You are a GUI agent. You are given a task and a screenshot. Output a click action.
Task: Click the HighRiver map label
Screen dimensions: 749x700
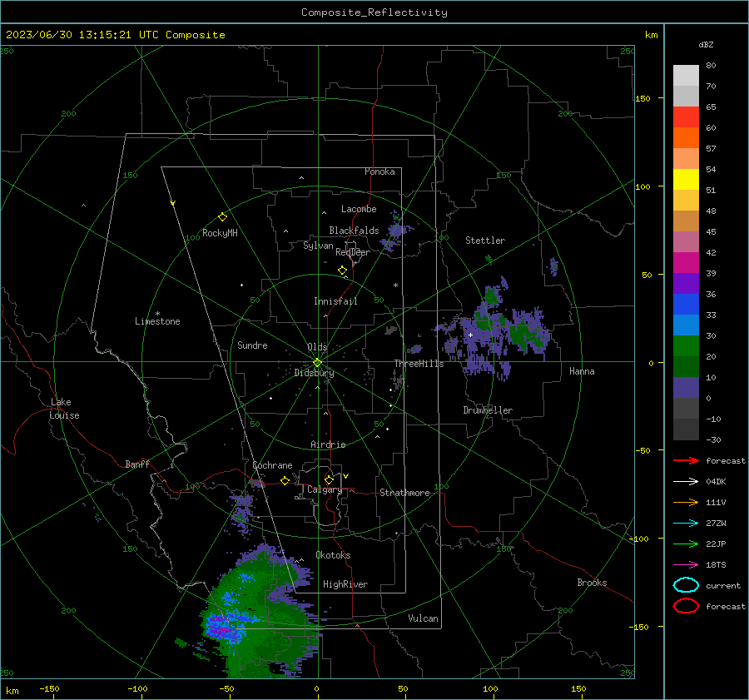[x=345, y=584]
